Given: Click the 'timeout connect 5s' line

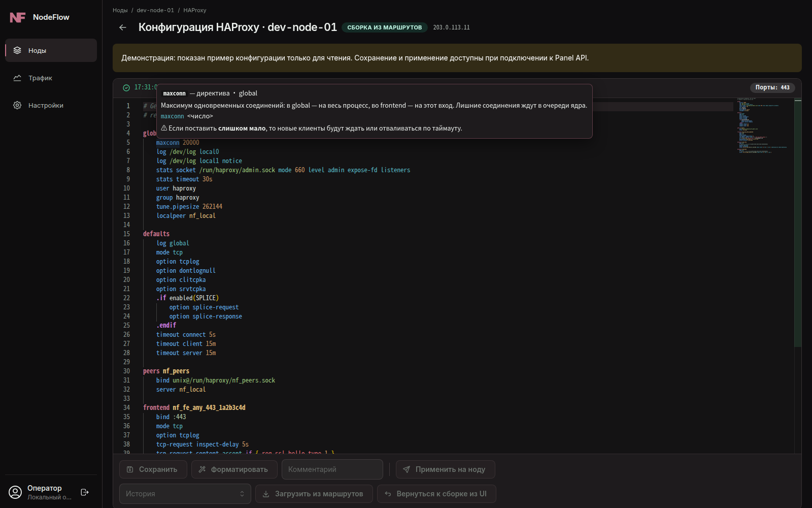Looking at the screenshot, I should (x=186, y=335).
